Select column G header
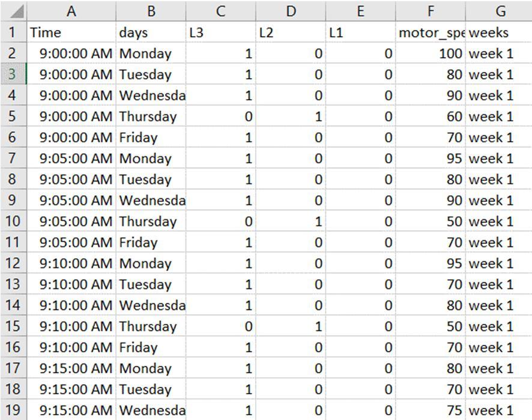The image size is (532, 420). [x=498, y=11]
